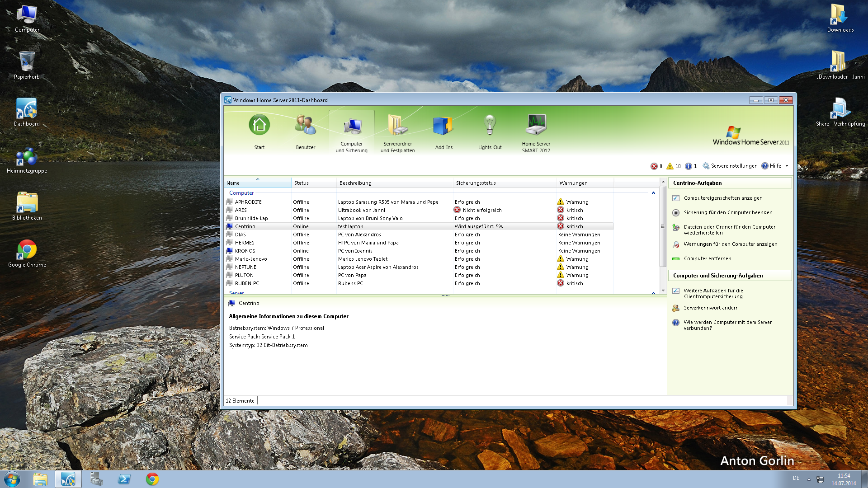Sort by Sicherungsstatus column header

(505, 183)
